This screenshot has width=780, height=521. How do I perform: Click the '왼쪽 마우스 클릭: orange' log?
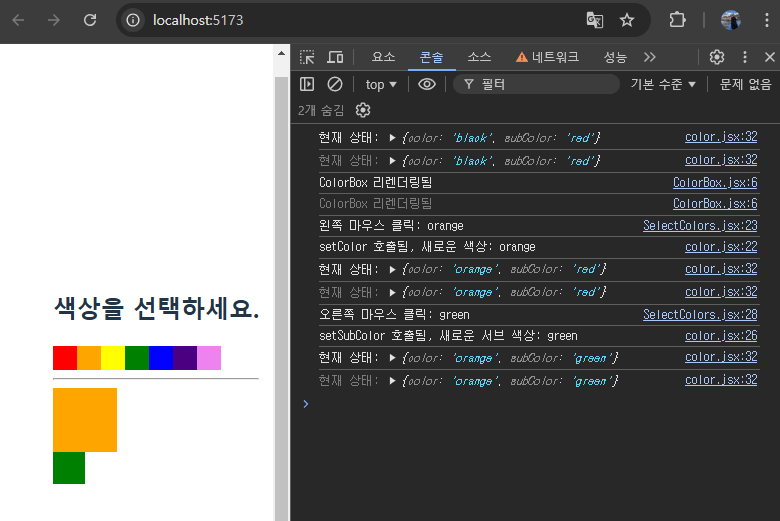coord(391,226)
